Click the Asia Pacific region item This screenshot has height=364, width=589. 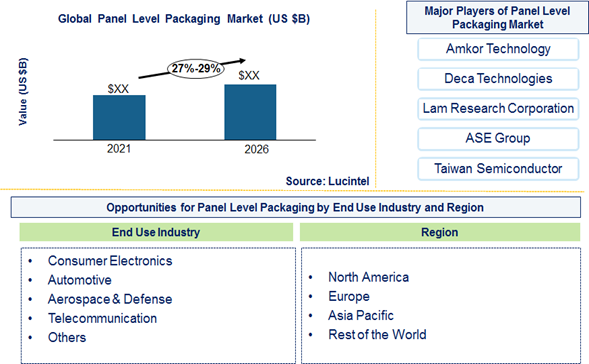(x=361, y=316)
